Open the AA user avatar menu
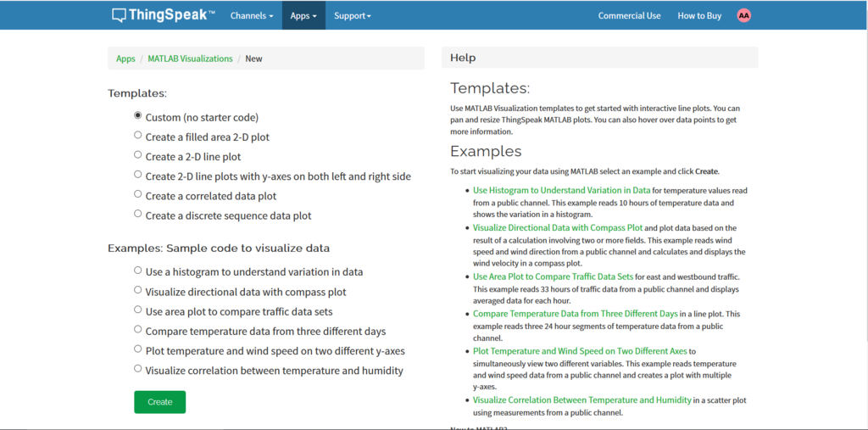This screenshot has height=430, width=868. (x=744, y=15)
